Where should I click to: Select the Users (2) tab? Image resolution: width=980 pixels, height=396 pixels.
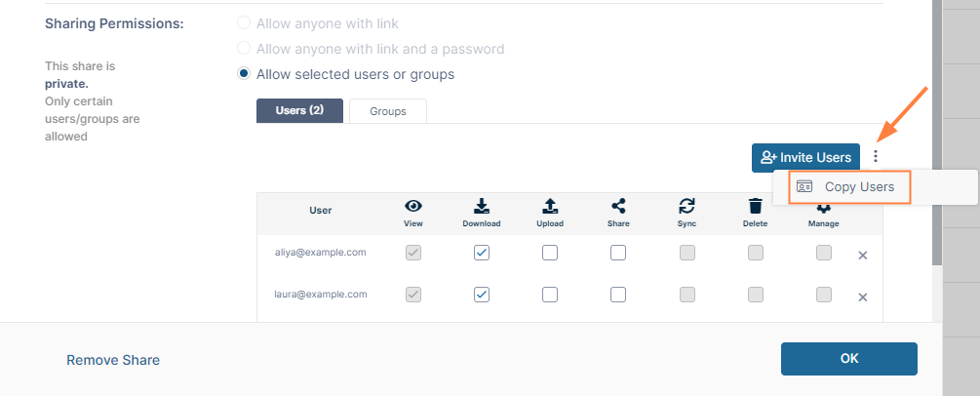click(299, 111)
